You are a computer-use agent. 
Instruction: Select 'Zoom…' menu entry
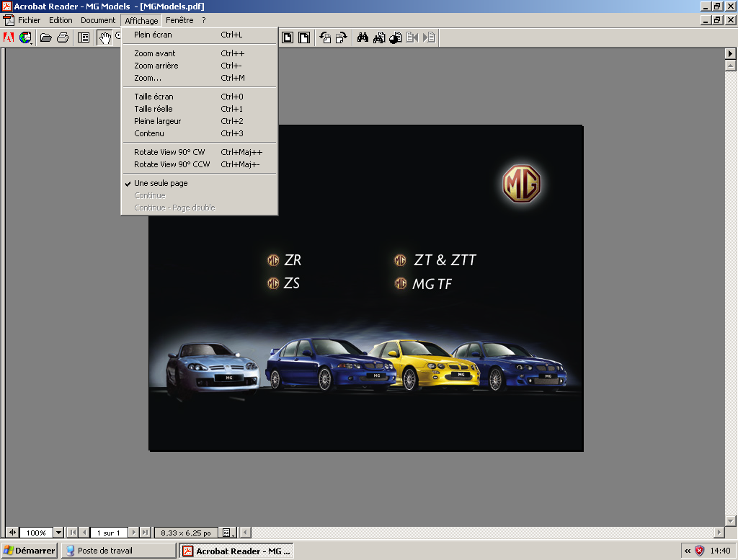click(x=199, y=78)
